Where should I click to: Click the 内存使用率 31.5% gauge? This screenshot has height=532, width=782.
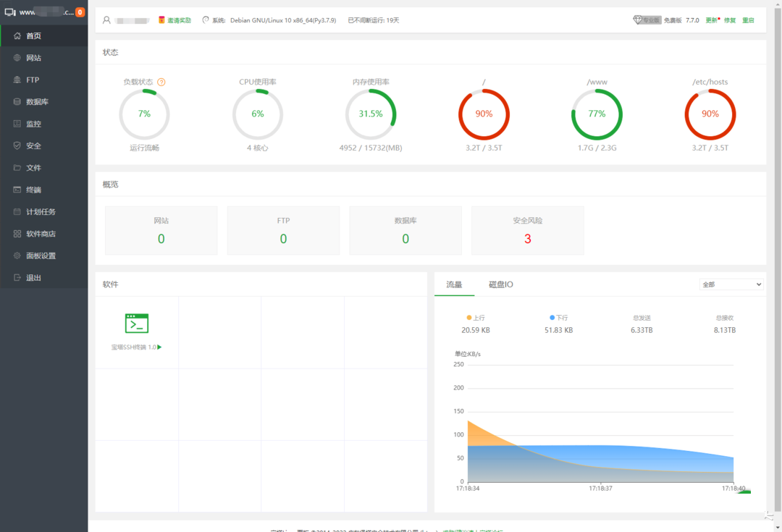(371, 114)
